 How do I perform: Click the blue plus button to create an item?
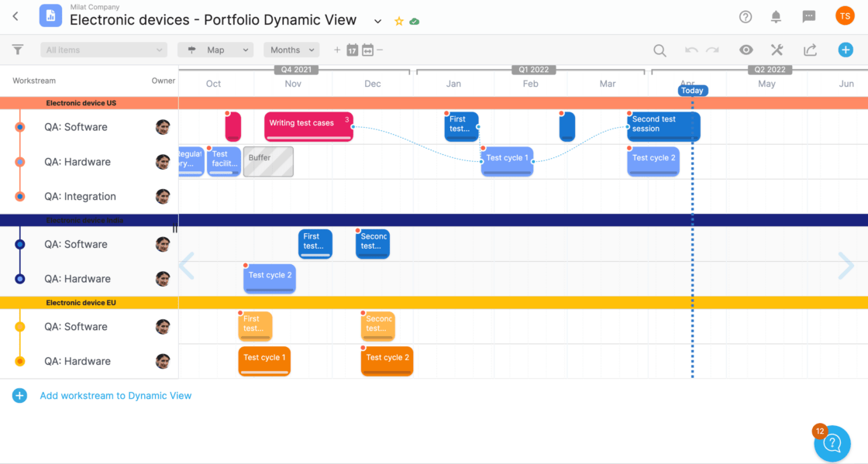coord(846,50)
